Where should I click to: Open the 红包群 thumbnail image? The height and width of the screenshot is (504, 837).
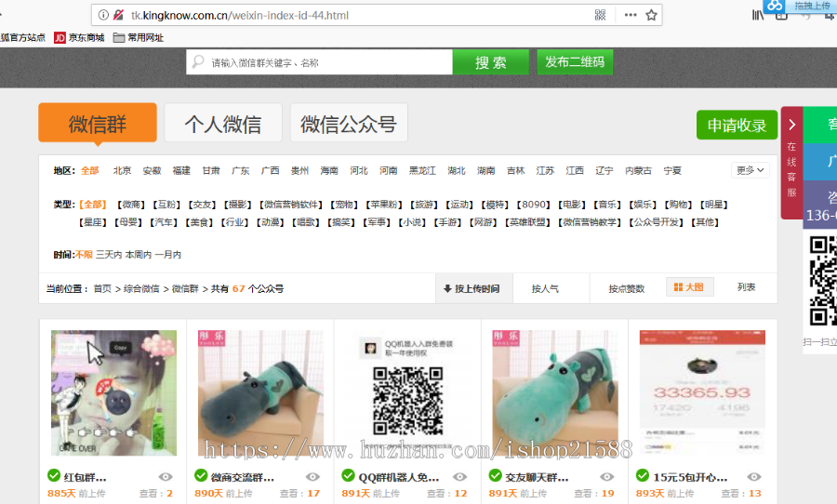113,392
